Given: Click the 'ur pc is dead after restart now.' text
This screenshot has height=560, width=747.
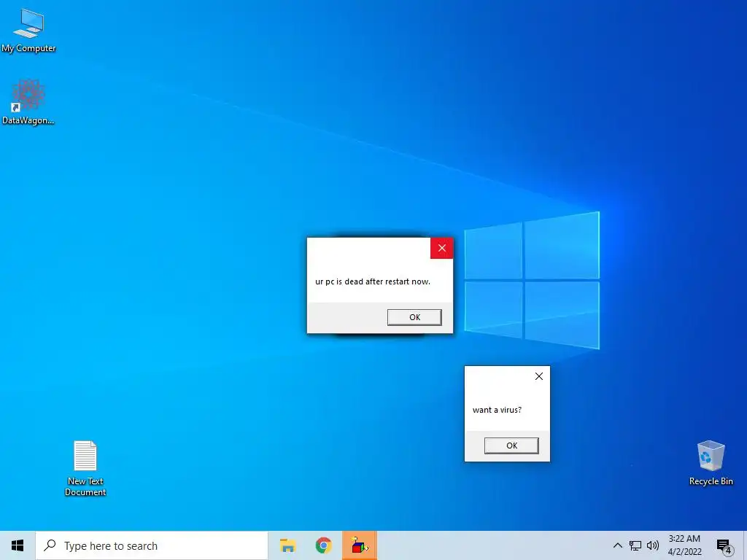Looking at the screenshot, I should [373, 281].
